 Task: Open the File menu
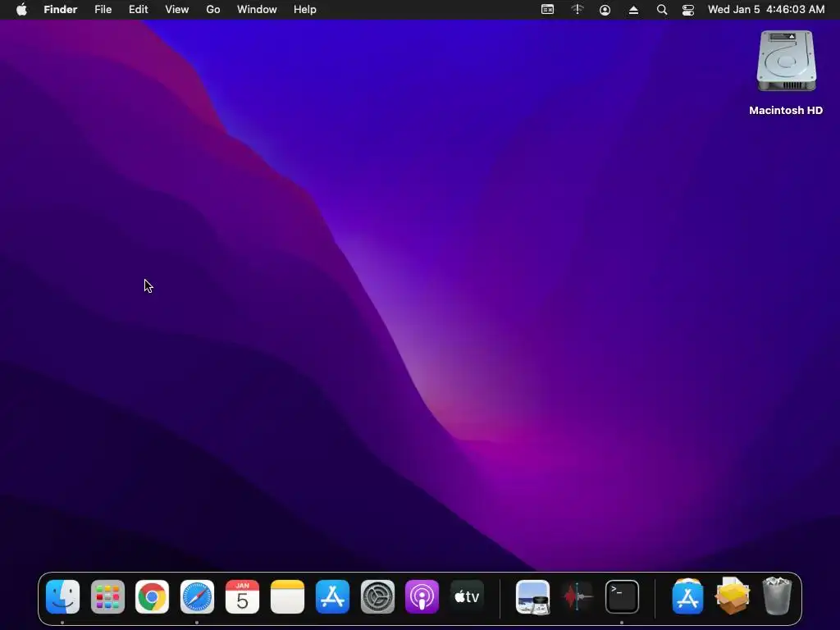pos(103,10)
